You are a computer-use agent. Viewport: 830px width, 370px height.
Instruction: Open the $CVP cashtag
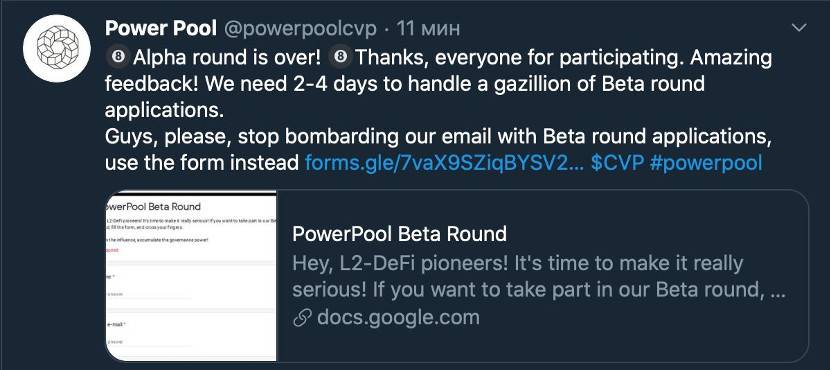[617, 163]
